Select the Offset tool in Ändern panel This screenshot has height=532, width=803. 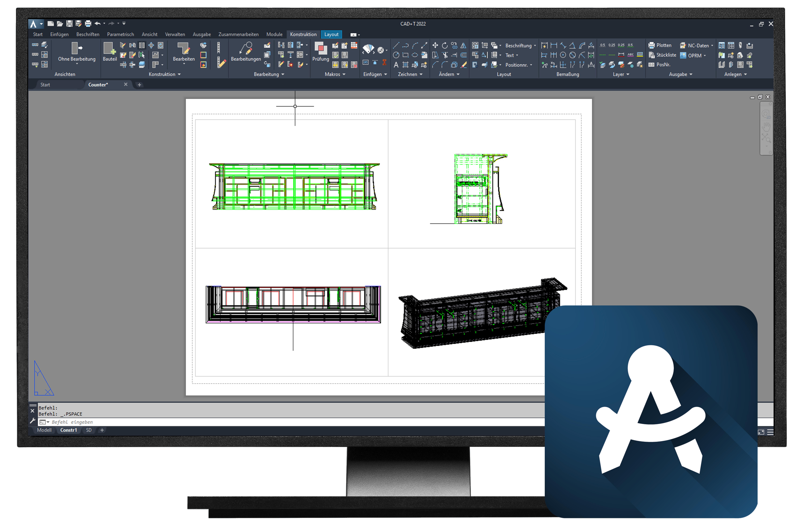[464, 55]
